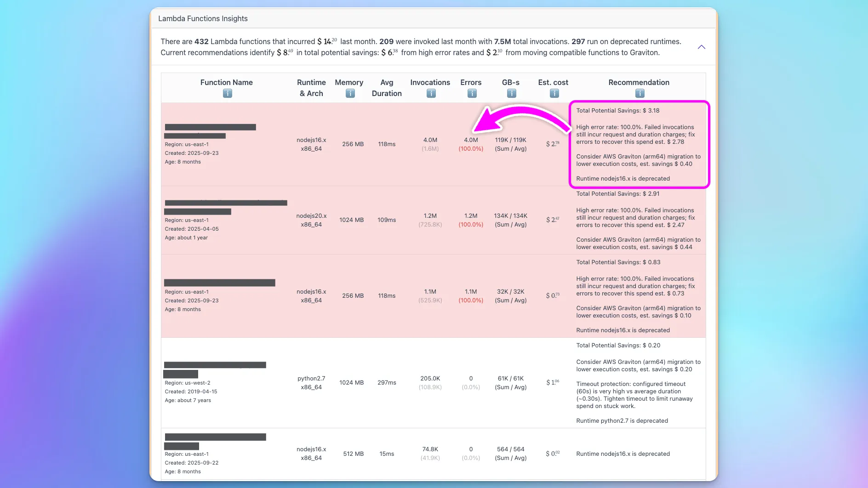The height and width of the screenshot is (488, 868).
Task: Select the 4.0M errors value in first row
Action: click(x=471, y=140)
